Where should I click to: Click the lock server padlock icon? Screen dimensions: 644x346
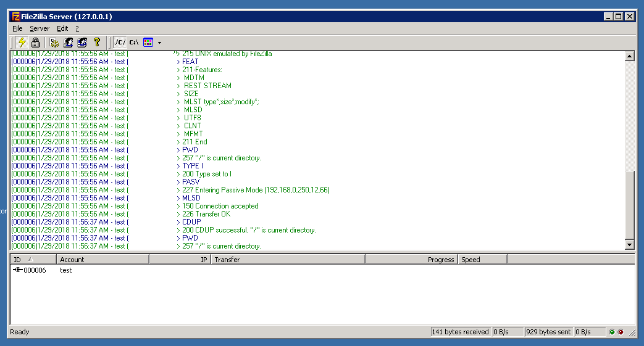pyautogui.click(x=35, y=43)
